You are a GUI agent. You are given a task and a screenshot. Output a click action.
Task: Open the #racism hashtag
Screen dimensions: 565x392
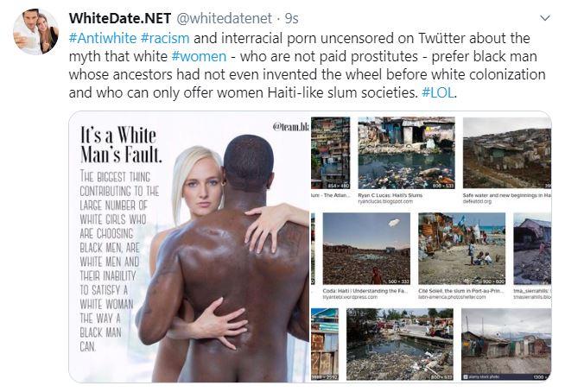165,38
